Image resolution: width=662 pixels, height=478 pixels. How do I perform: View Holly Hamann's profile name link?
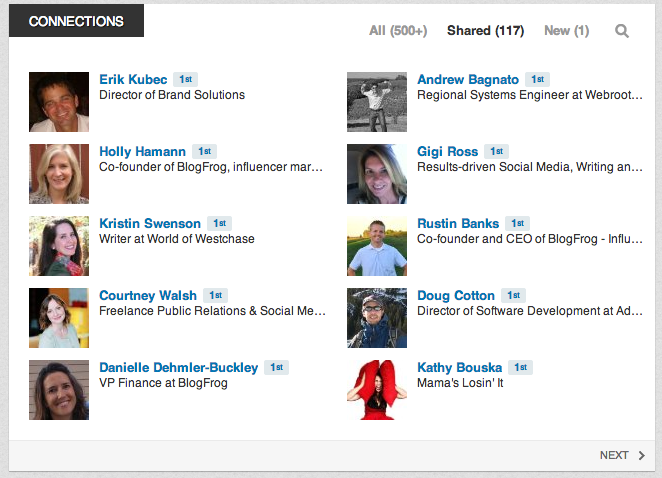142,151
